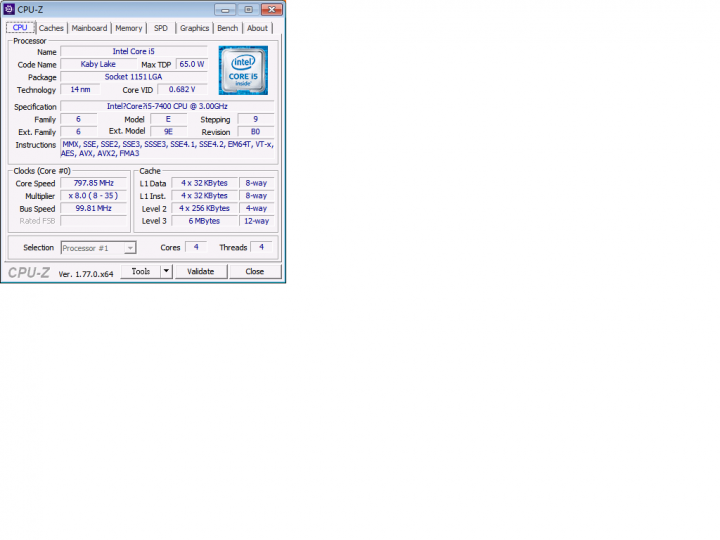Click the CPU-Z title bar app icon

(9, 9)
